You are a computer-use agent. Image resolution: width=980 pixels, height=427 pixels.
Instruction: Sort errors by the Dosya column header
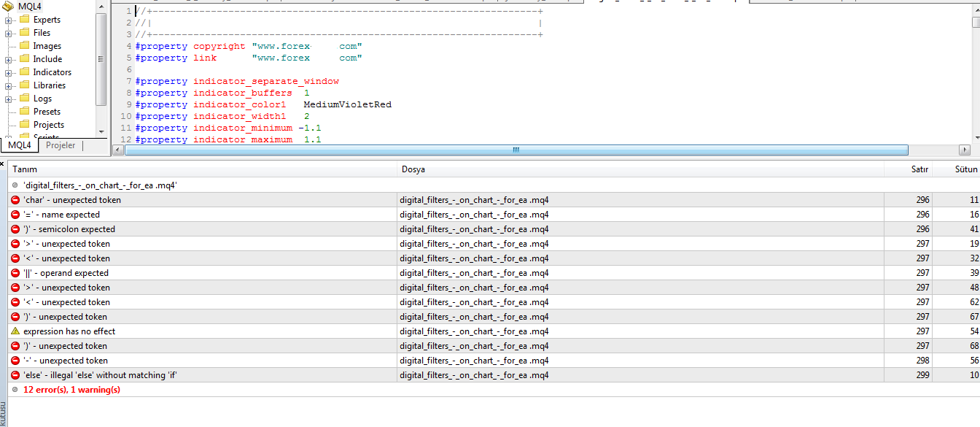640,169
